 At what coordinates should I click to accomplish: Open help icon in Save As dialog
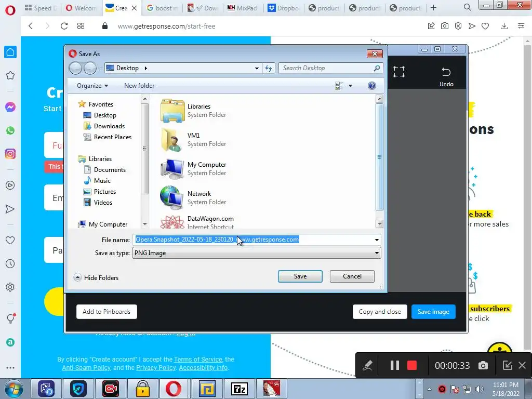[372, 86]
